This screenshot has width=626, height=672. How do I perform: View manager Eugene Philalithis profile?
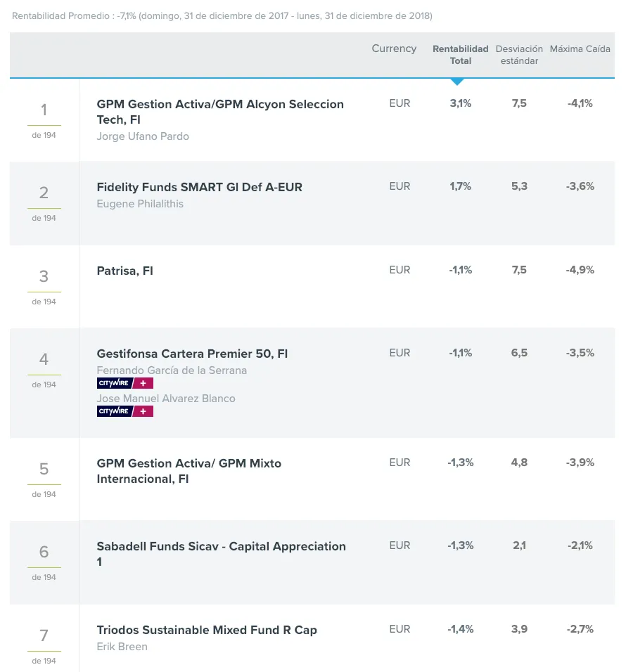pos(140,204)
